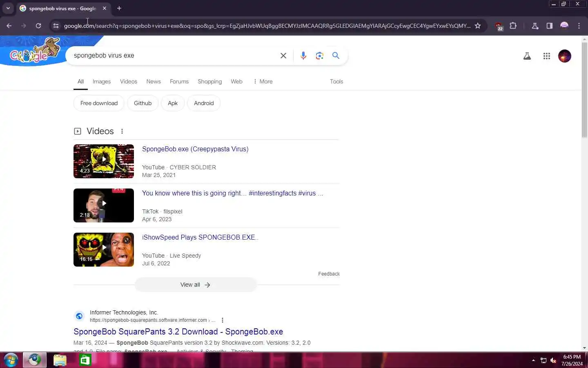
Task: Expand the More search filters menu
Action: [x=263, y=81]
